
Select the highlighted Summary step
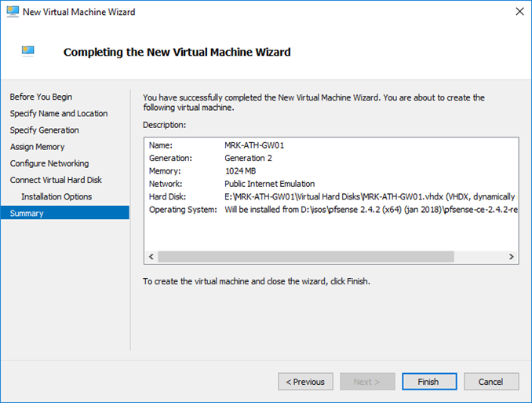[65, 213]
